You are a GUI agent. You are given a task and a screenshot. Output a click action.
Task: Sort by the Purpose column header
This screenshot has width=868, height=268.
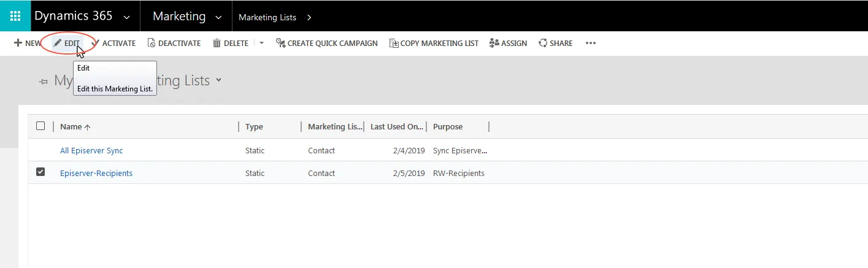pos(448,126)
